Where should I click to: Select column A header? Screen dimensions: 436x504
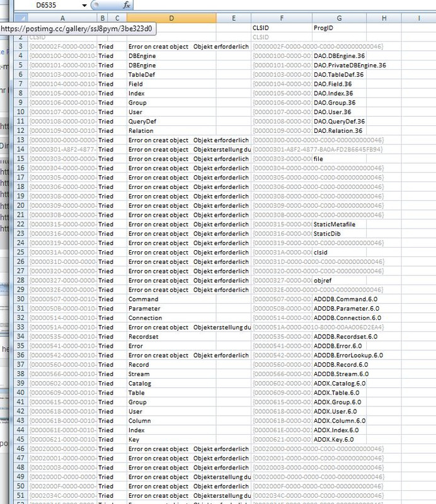click(62, 18)
